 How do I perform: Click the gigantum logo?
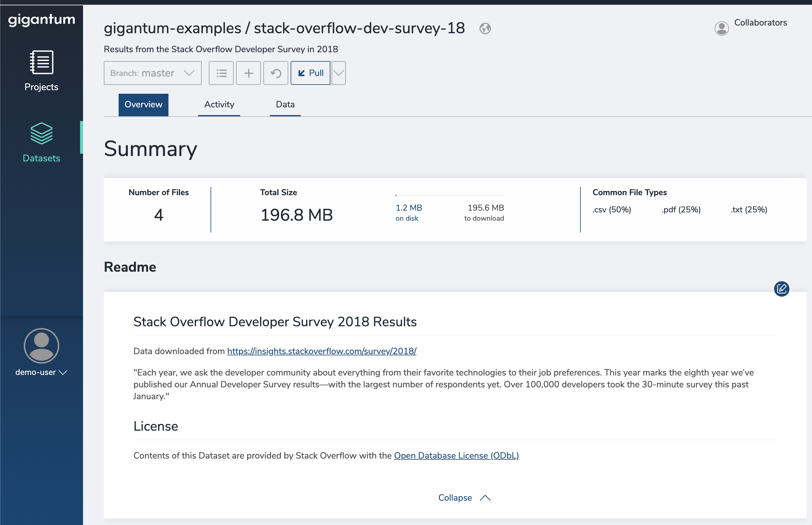[42, 20]
